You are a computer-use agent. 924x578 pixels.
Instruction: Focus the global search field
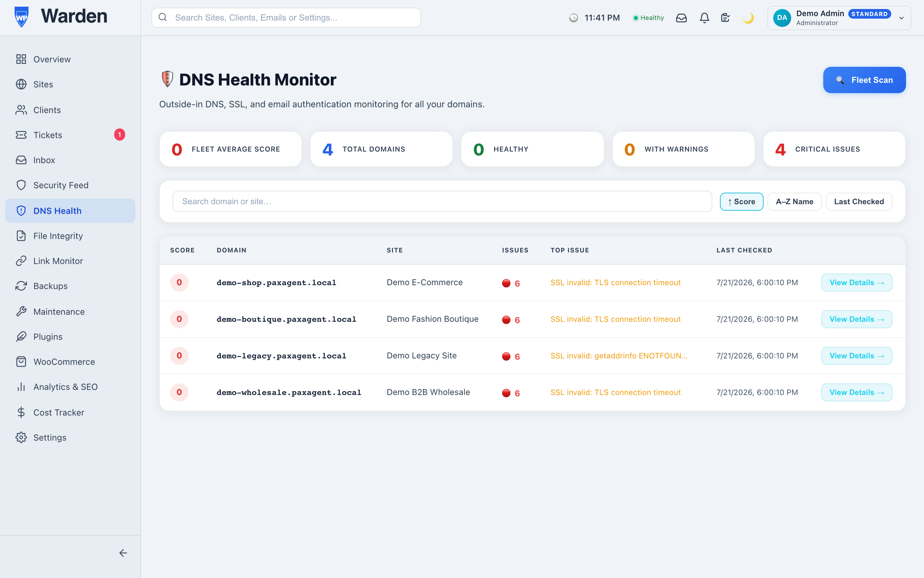tap(286, 18)
